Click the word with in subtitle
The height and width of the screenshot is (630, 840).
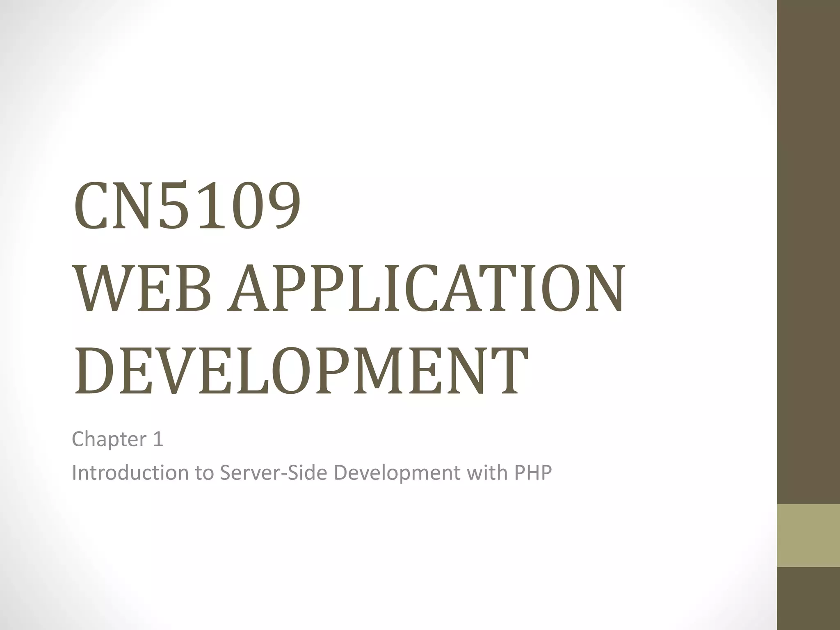point(486,472)
